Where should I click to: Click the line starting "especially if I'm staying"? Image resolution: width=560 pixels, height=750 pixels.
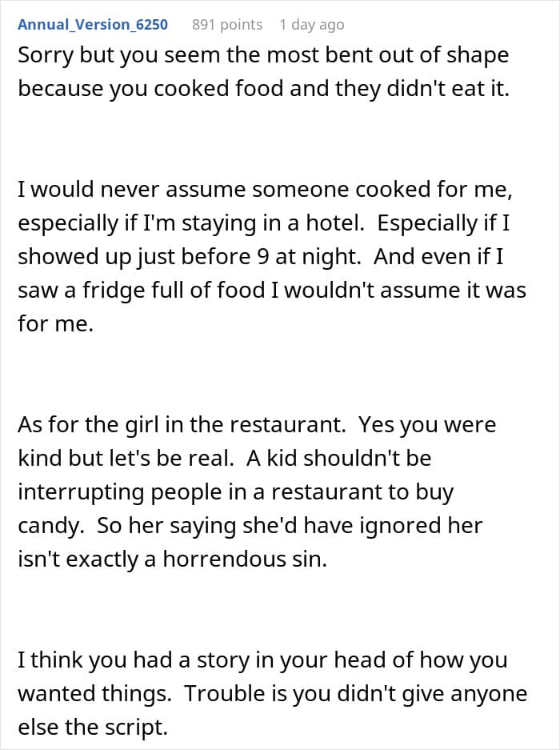[264, 223]
